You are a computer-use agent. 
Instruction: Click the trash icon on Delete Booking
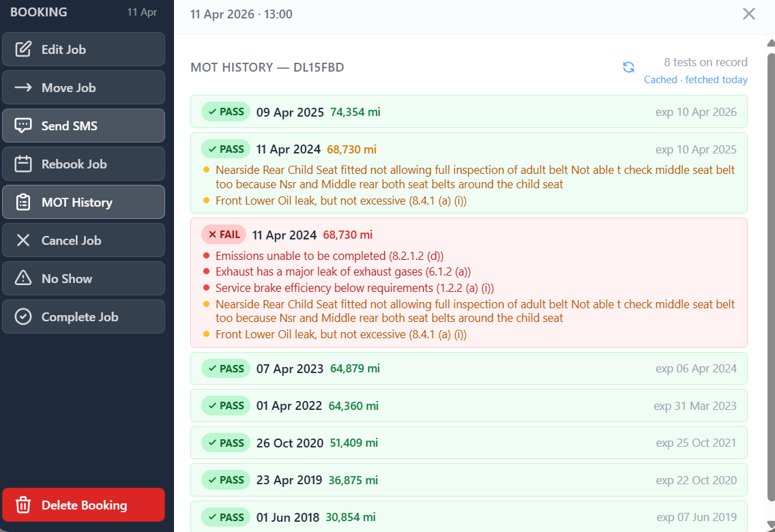[x=23, y=505]
